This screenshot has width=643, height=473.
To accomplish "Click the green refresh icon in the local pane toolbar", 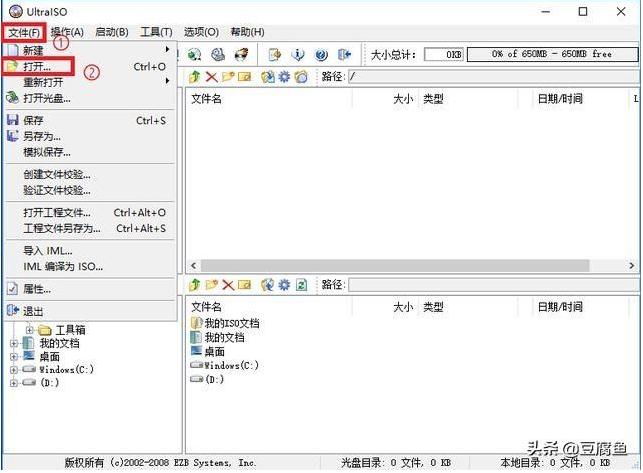I will click(301, 285).
